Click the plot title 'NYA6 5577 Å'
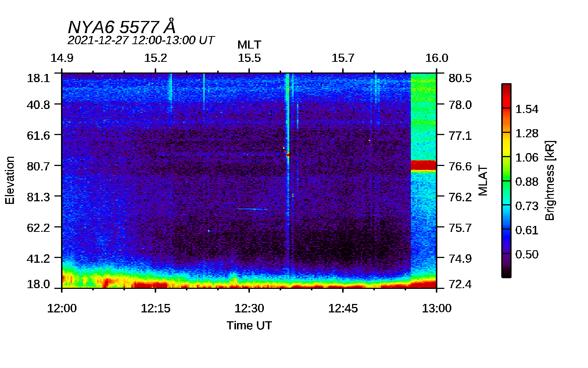 point(122,27)
